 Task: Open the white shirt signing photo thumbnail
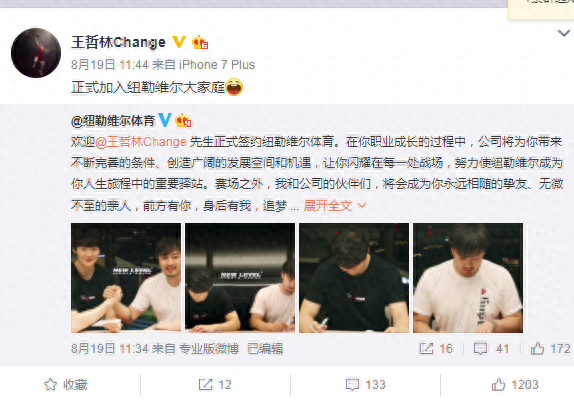(x=468, y=278)
